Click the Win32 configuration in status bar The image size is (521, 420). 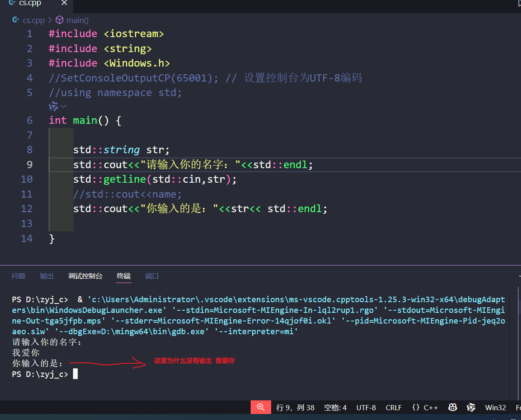pos(495,408)
